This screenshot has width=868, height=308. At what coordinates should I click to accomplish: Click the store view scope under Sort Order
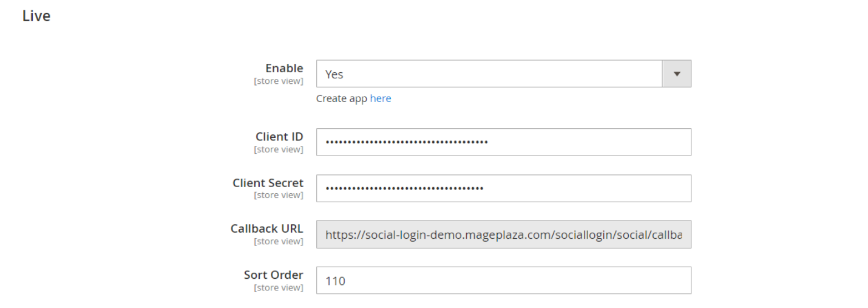point(278,287)
